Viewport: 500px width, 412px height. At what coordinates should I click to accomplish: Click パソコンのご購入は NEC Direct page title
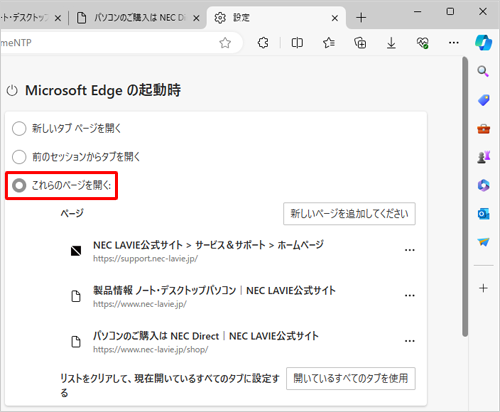pyautogui.click(x=206, y=336)
